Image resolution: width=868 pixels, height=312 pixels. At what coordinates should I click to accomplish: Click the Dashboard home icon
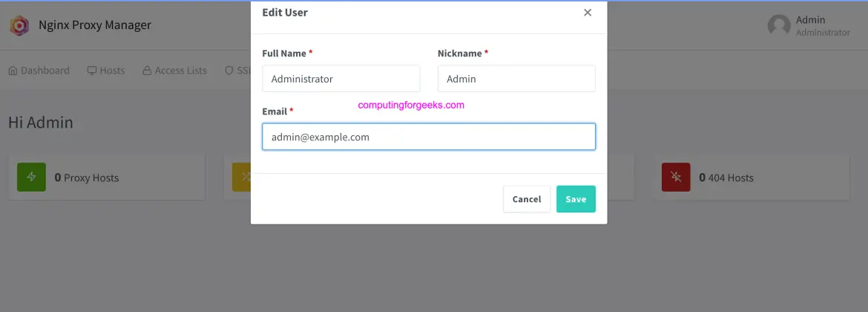click(13, 71)
